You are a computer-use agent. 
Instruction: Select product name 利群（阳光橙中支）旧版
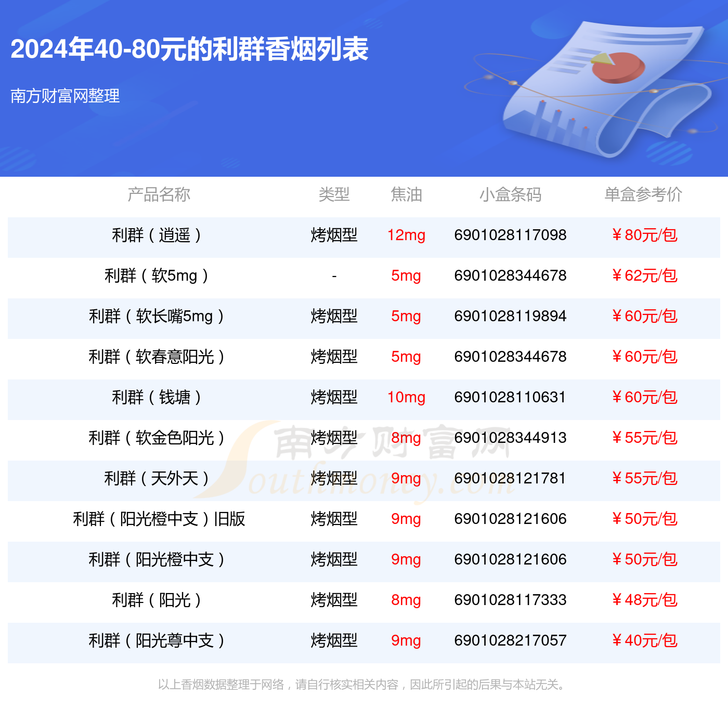coord(159,519)
